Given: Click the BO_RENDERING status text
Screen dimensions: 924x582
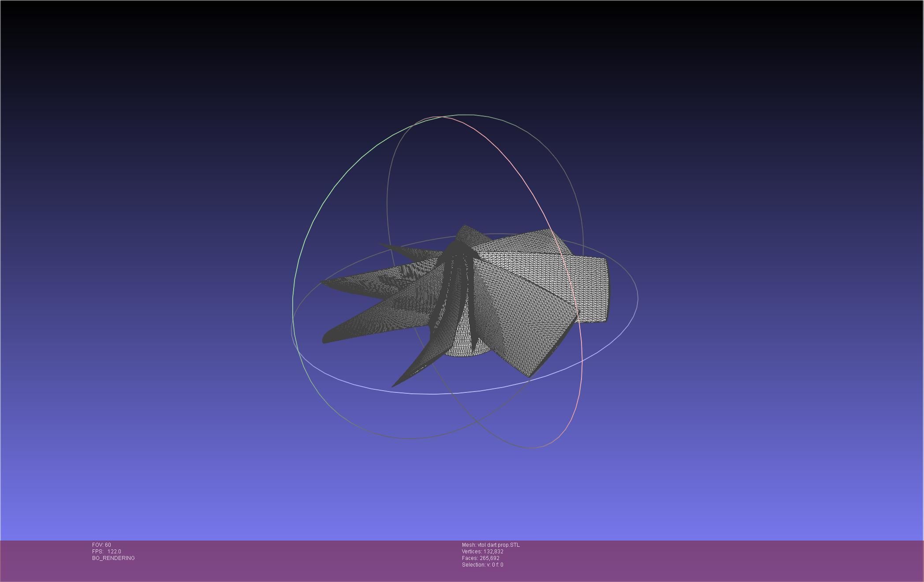Looking at the screenshot, I should click(x=113, y=558).
